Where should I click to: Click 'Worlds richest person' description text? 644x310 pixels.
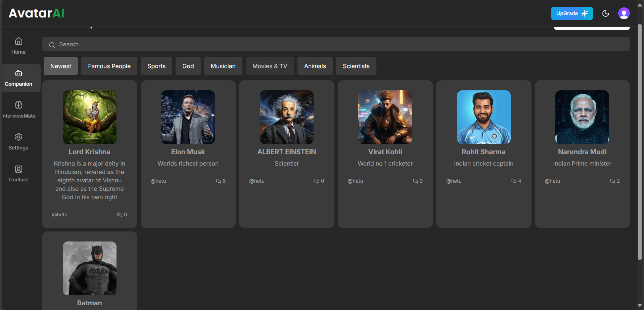[x=188, y=164]
